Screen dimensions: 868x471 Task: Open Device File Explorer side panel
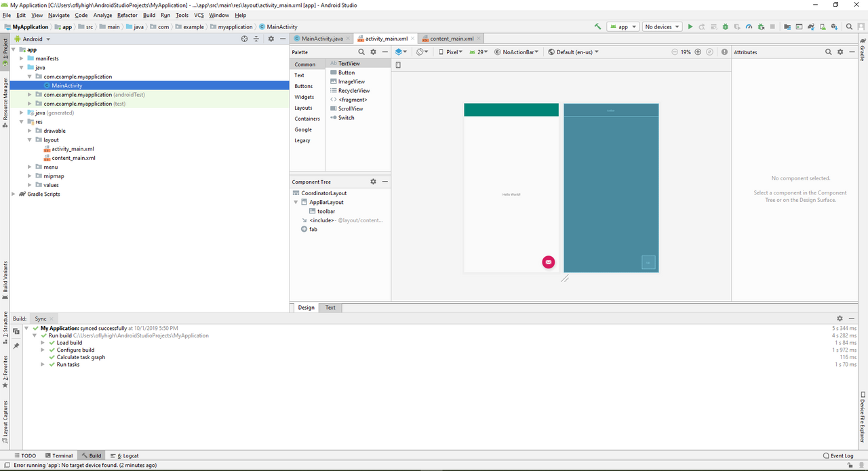click(863, 417)
